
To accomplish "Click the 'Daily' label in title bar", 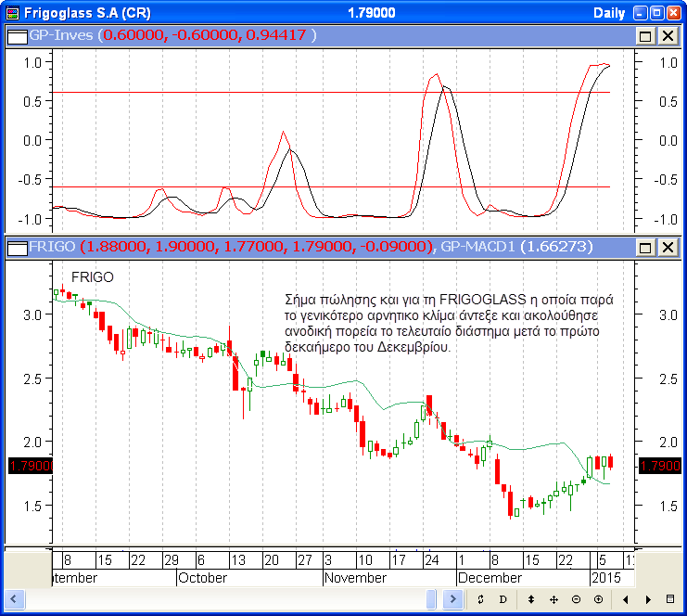I will click(609, 13).
